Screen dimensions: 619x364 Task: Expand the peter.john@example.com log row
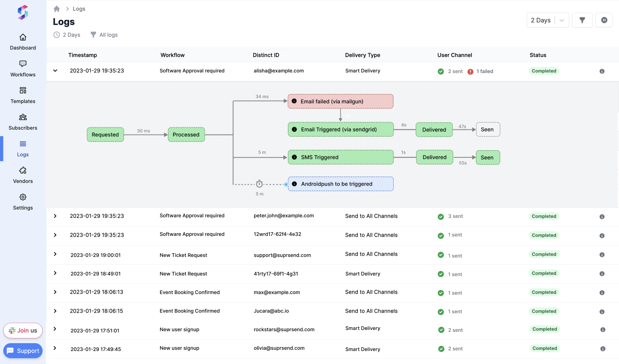coord(55,216)
